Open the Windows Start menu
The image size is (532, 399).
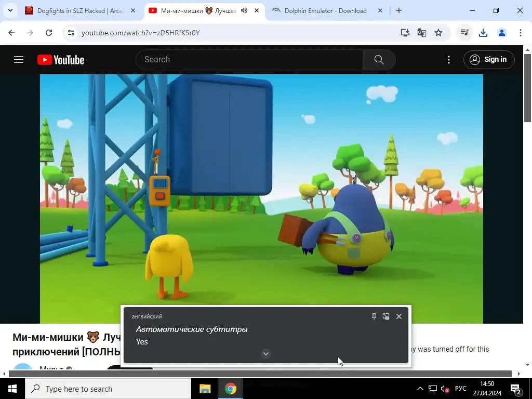(12, 389)
